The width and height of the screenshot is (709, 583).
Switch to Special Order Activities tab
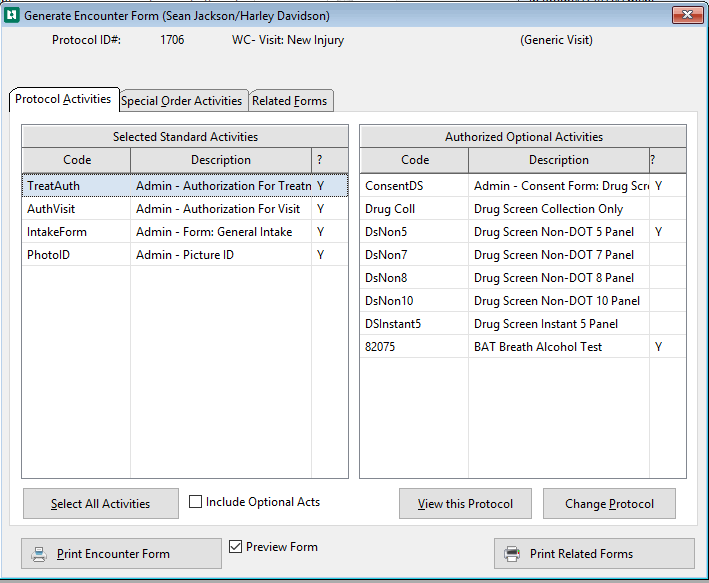tap(182, 101)
